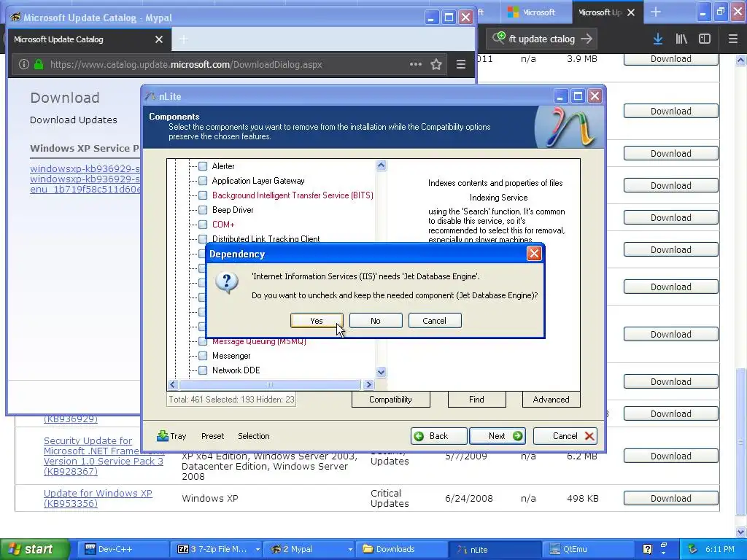Click the right arrow of the horizontal list scrollbar

pos(368,384)
